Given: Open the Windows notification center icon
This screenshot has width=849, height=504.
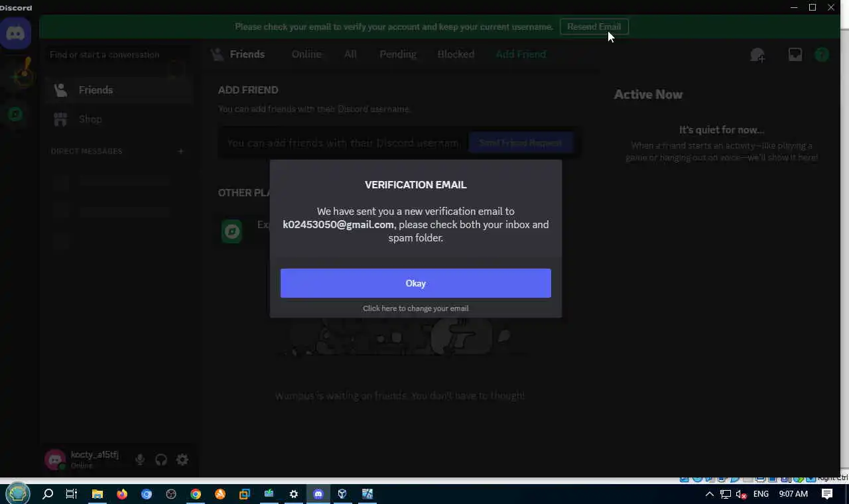Looking at the screenshot, I should 827,494.
